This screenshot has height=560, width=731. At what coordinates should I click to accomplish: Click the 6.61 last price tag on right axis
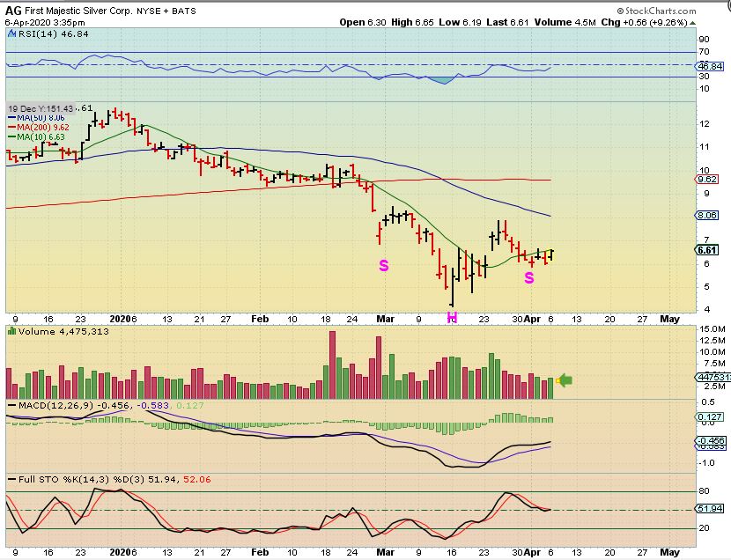pyautogui.click(x=707, y=250)
